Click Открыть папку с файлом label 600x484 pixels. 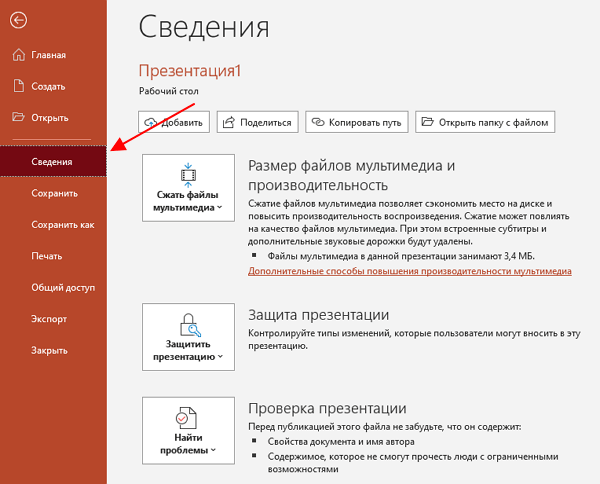click(493, 123)
